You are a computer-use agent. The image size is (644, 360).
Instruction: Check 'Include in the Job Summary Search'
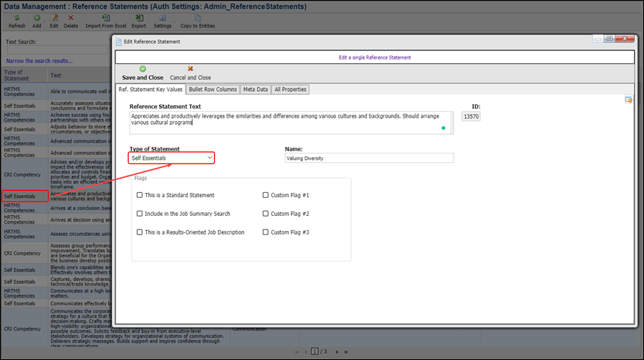click(140, 214)
